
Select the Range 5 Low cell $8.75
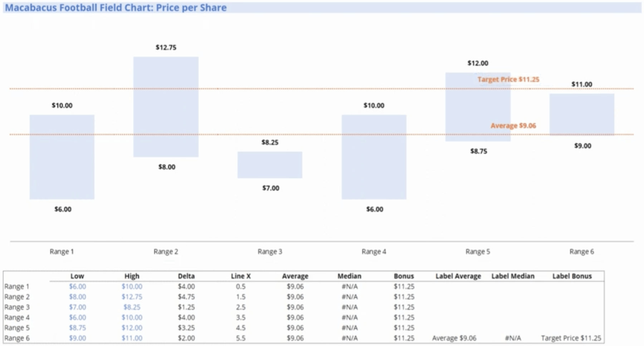[x=77, y=328]
